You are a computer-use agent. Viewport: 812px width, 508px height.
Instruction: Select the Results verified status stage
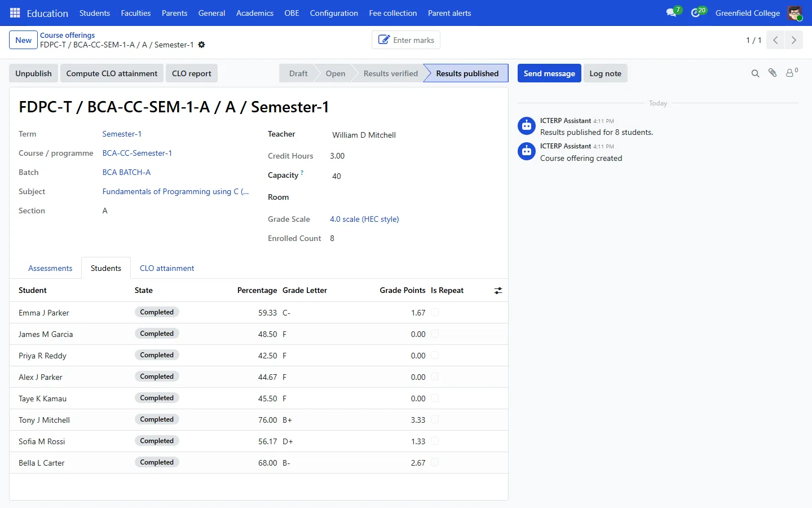(391, 73)
